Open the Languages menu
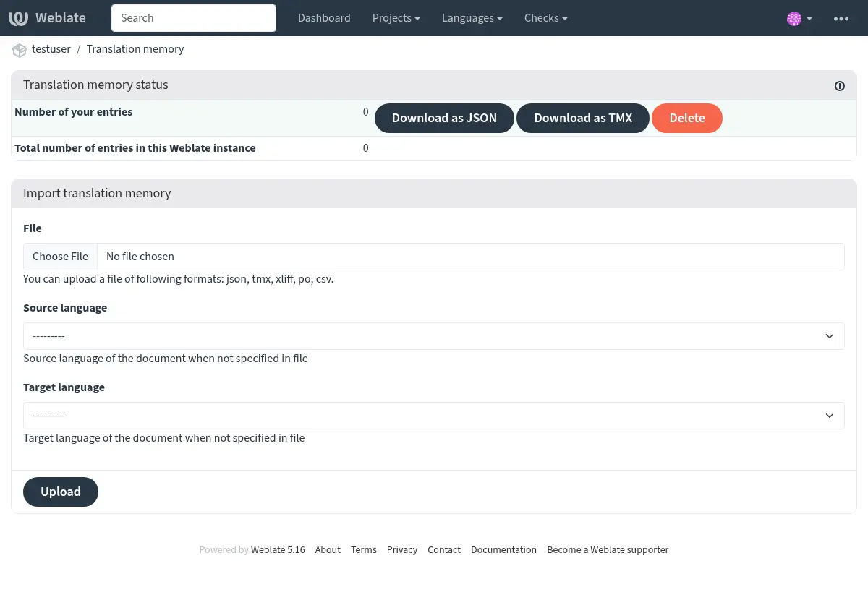 click(x=472, y=18)
